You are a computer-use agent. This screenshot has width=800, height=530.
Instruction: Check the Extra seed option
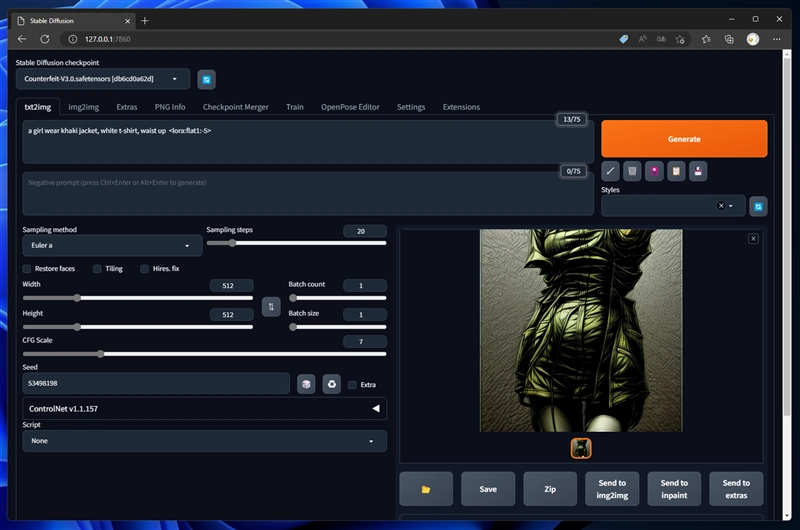(x=352, y=384)
